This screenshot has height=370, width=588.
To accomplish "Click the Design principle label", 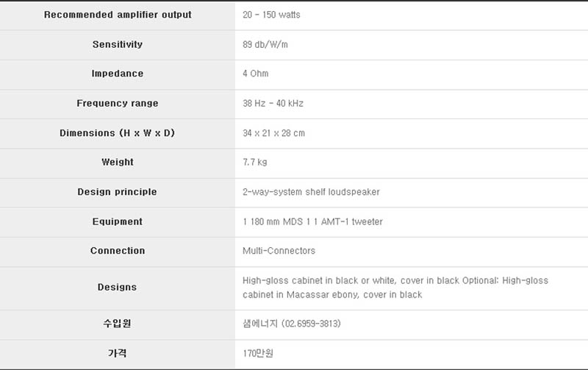I will click(118, 192).
